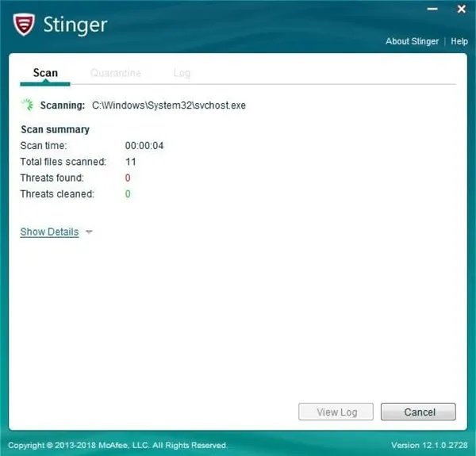Expand scan info via Show Details link
The height and width of the screenshot is (456, 476).
tap(49, 232)
